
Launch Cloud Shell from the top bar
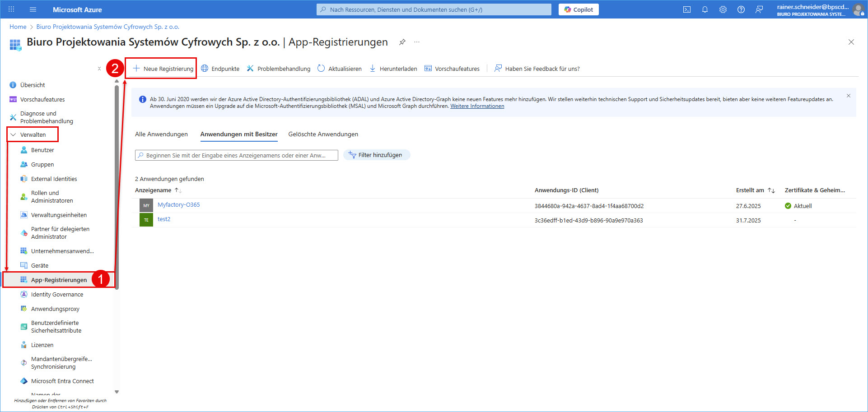click(687, 9)
